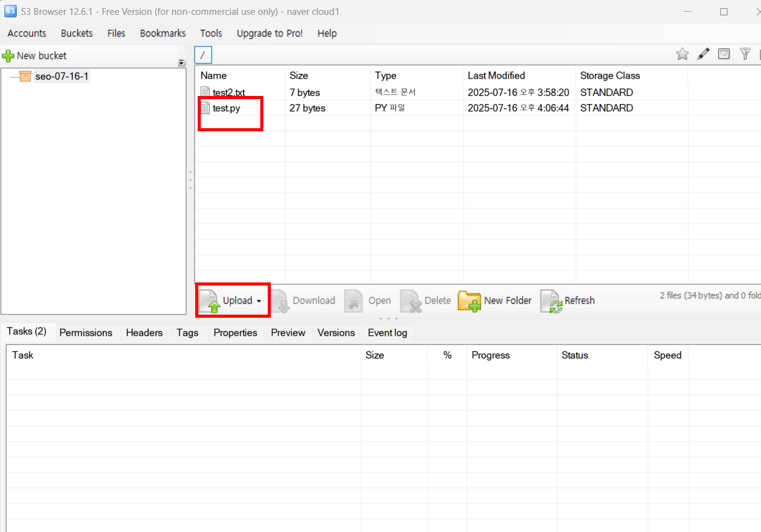Click the Upload icon to upload files

coord(210,300)
